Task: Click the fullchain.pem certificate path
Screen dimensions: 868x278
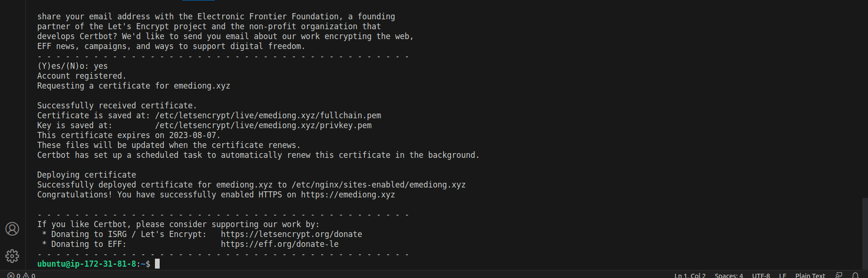Action: click(x=268, y=115)
